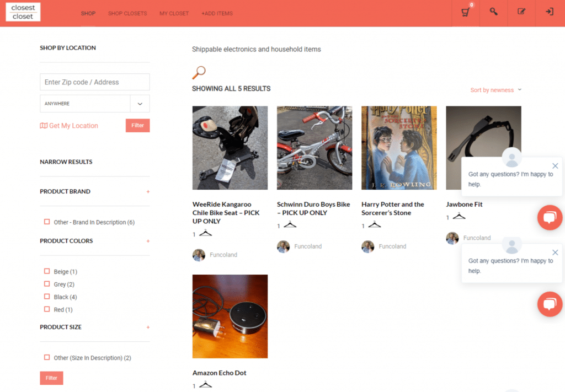The image size is (565, 392).
Task: Click the login arrow icon
Action: click(549, 12)
